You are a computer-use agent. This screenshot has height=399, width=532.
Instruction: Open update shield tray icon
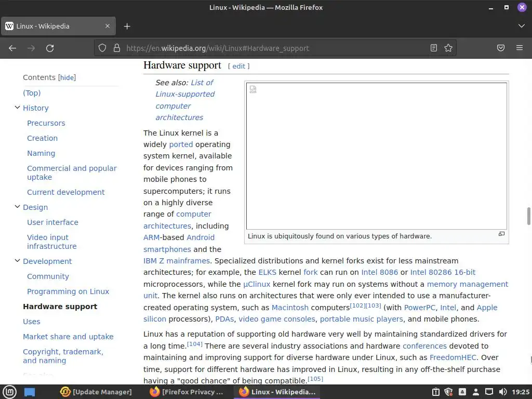coord(448,392)
